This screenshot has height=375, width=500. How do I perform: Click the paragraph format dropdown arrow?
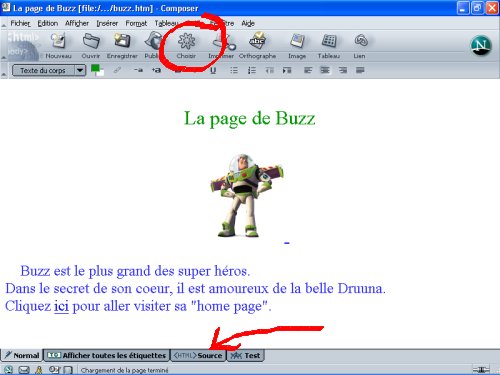click(x=80, y=70)
